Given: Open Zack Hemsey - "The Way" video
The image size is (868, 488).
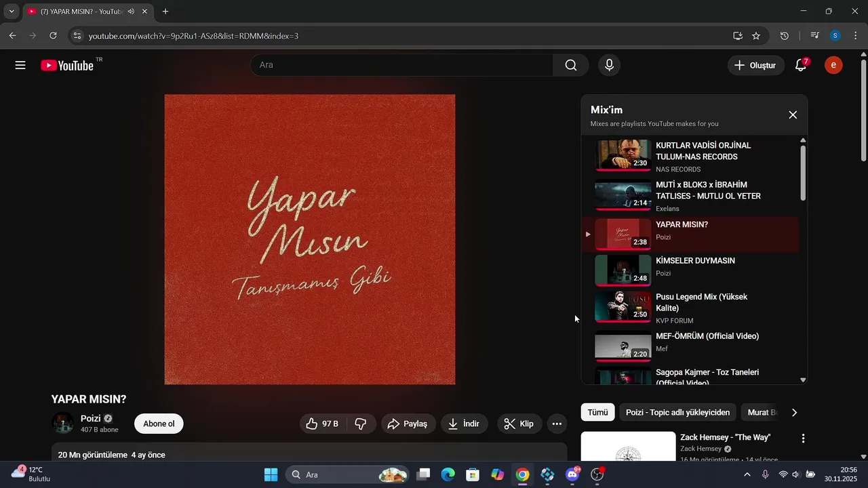Looking at the screenshot, I should tap(725, 437).
